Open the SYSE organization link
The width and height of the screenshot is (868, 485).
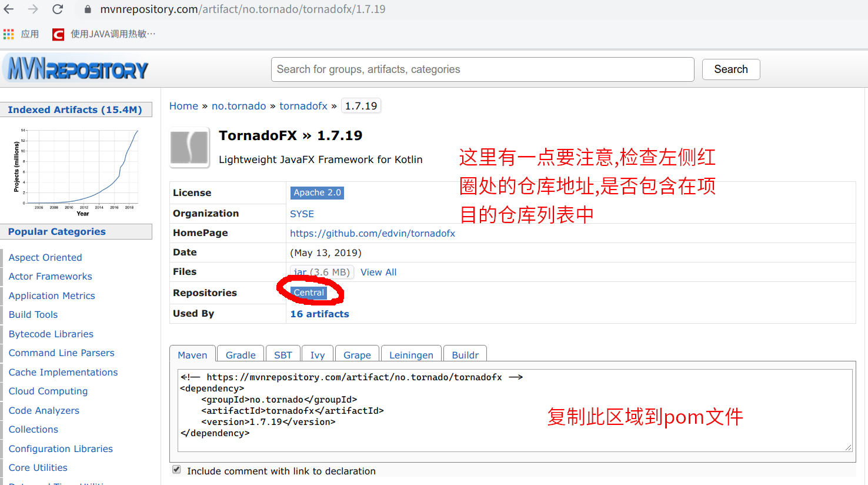(x=302, y=214)
